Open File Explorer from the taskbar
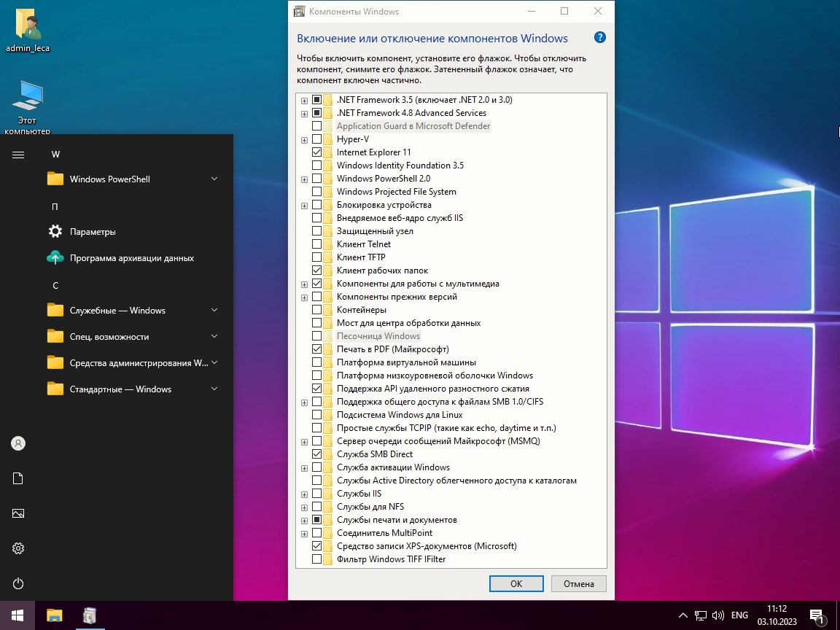 click(x=55, y=615)
